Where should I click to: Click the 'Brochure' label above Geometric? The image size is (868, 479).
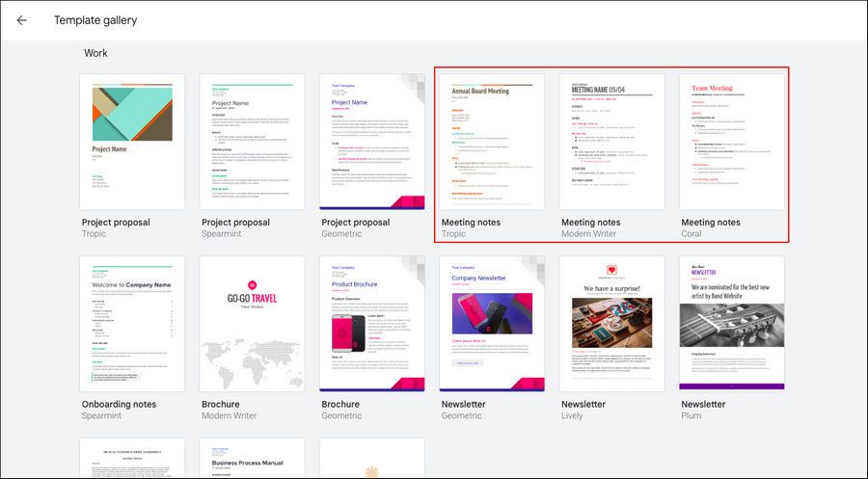point(340,405)
